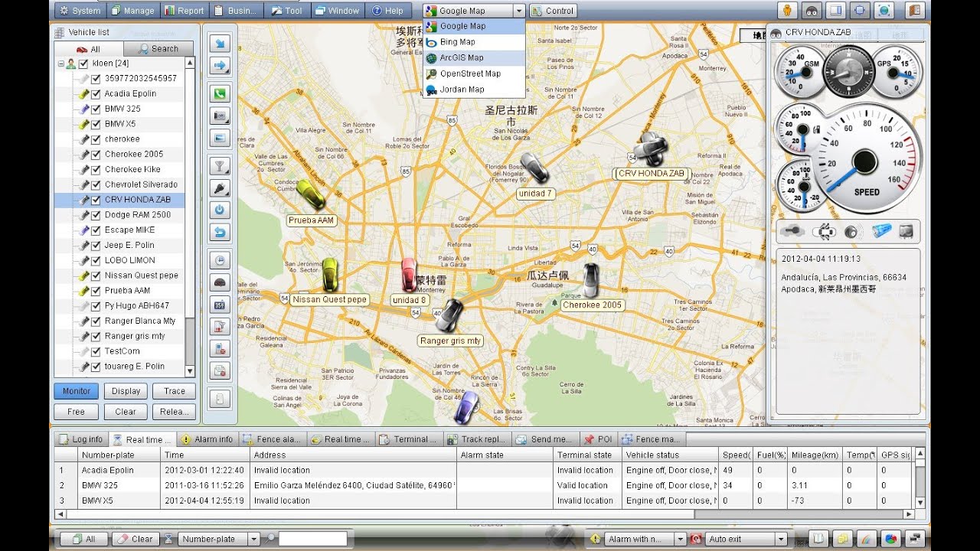Collapse the kloen [24] tree node
Screen dimensions: 980x551
coord(60,64)
